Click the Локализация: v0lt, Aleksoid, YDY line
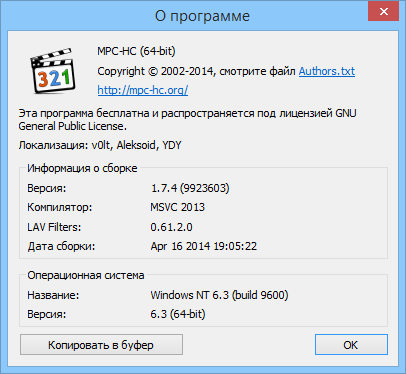Screen dimensions: 406x374 (100, 145)
